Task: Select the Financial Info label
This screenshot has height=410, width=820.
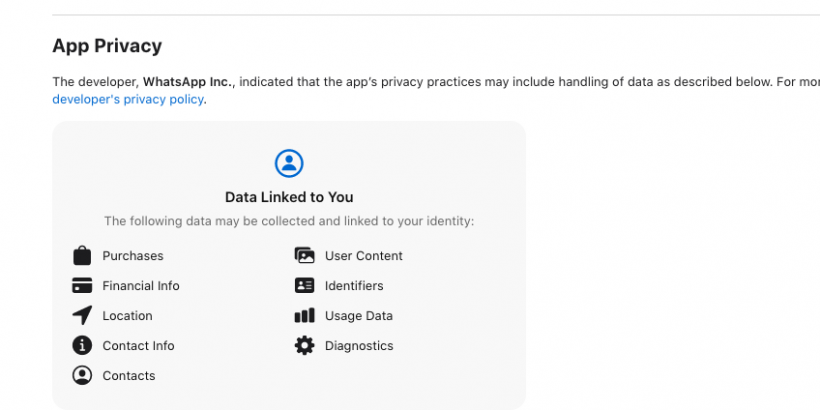Action: coord(141,286)
